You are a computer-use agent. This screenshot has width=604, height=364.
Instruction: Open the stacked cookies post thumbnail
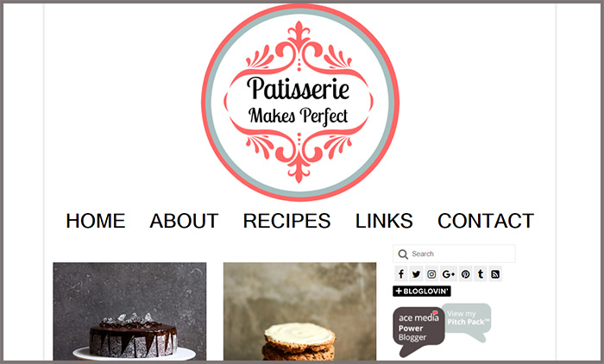pos(299,311)
